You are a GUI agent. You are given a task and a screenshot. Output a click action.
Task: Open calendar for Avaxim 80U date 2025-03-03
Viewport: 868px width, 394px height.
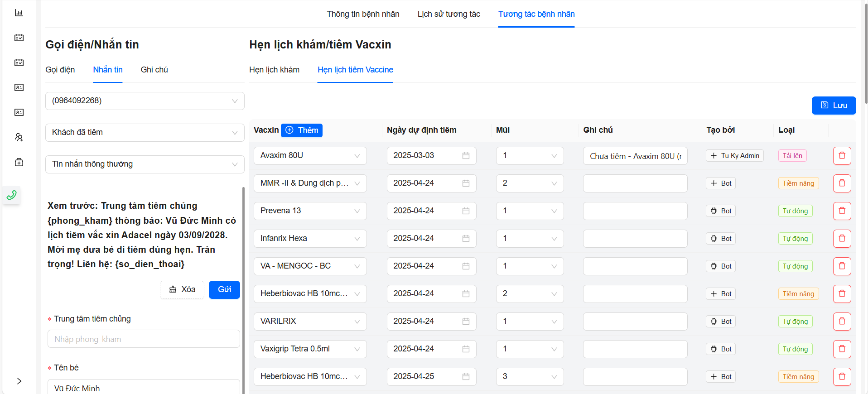[466, 156]
